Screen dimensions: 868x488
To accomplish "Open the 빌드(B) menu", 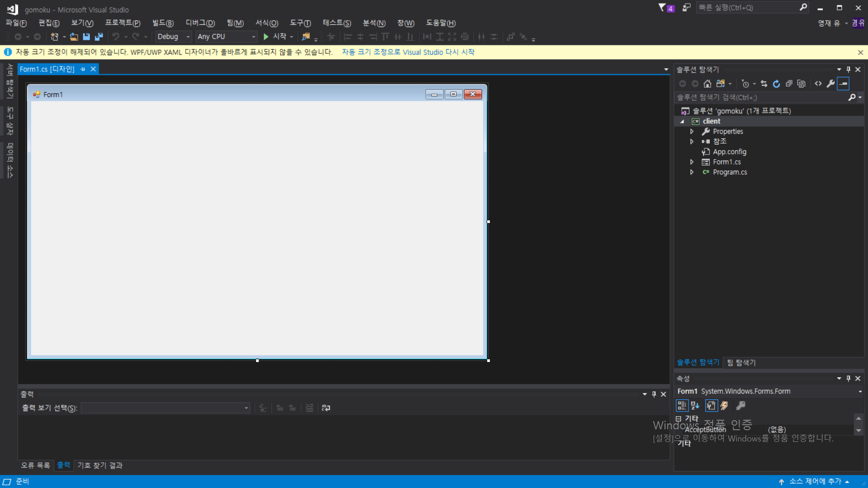I will pos(163,23).
